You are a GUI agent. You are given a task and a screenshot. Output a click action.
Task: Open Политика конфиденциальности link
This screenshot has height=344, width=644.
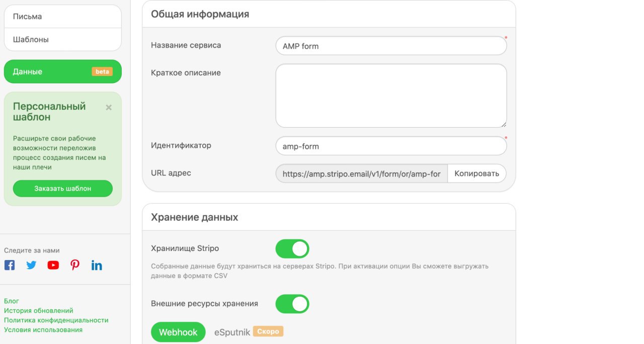tap(56, 320)
